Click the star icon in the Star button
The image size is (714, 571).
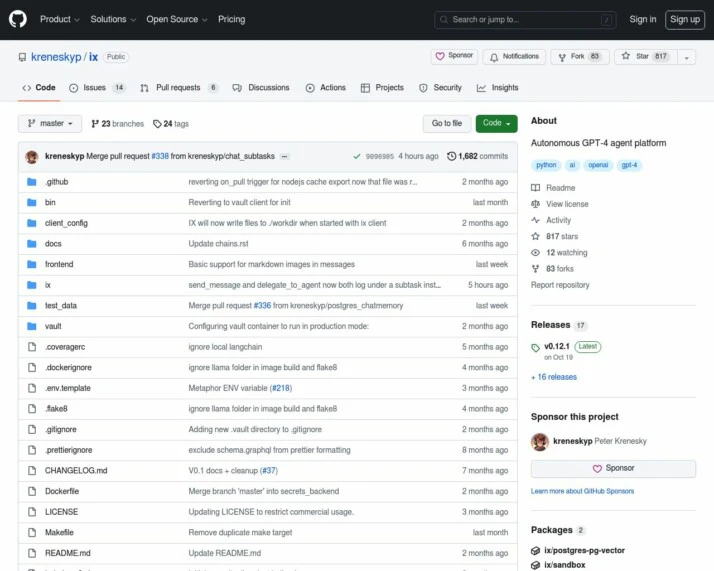point(626,56)
